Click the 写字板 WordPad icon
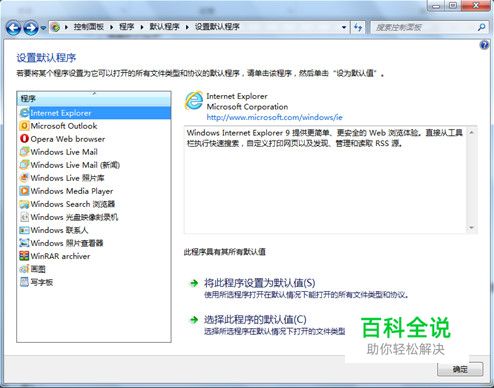Screen dimensions: 494x388 click(x=24, y=282)
